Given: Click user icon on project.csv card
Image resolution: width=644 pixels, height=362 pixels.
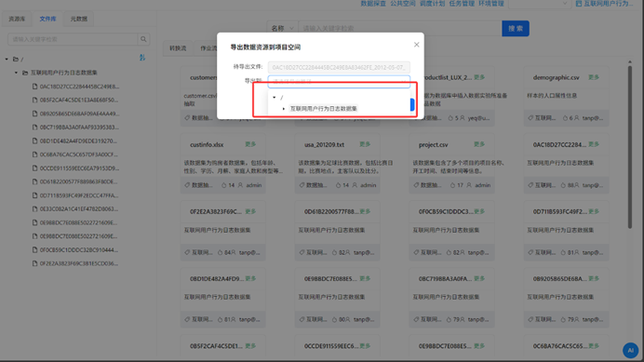Looking at the screenshot, I should click(469, 185).
